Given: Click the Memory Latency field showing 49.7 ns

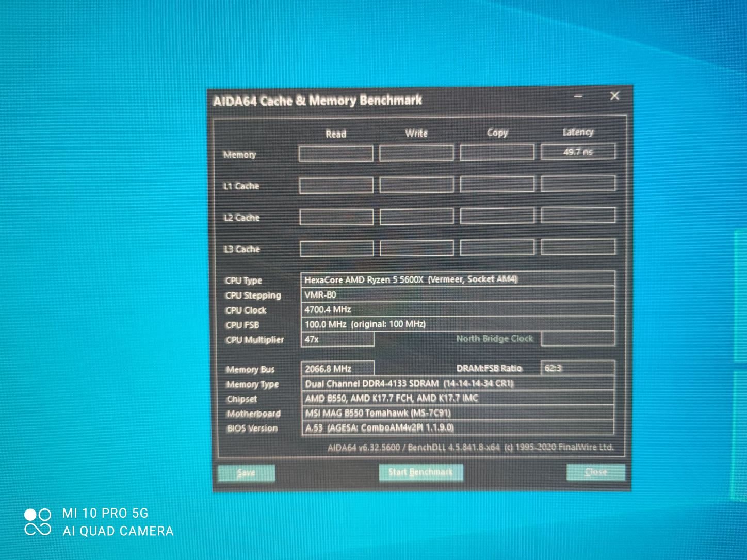Looking at the screenshot, I should pyautogui.click(x=578, y=152).
